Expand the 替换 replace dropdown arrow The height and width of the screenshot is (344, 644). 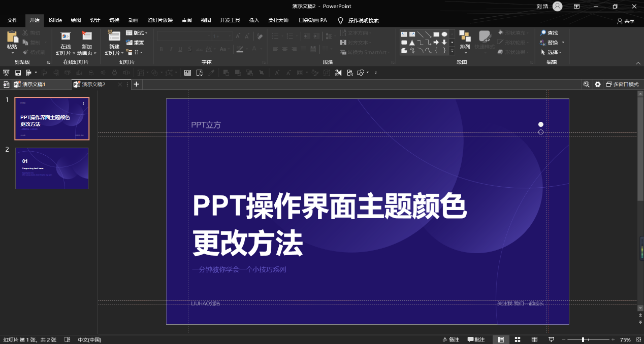(563, 43)
